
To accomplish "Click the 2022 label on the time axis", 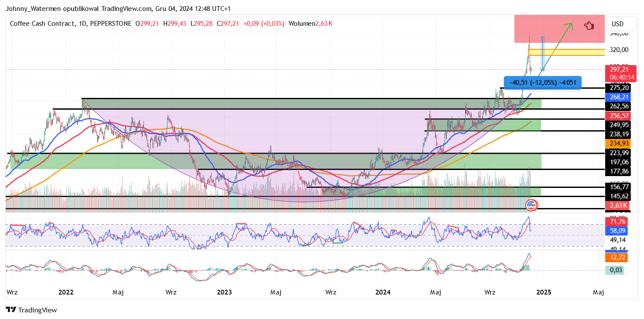I will (x=65, y=292).
